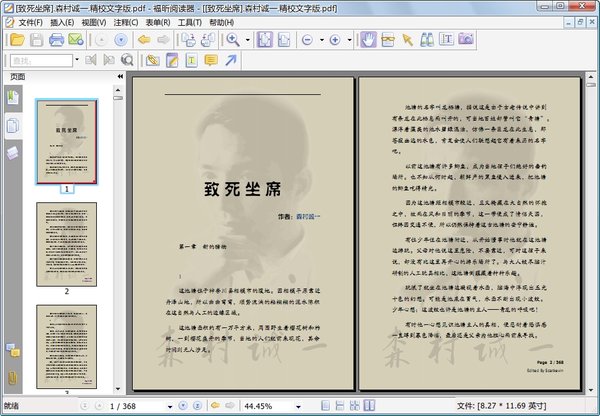Click previous view arrow in status bar

[215, 406]
